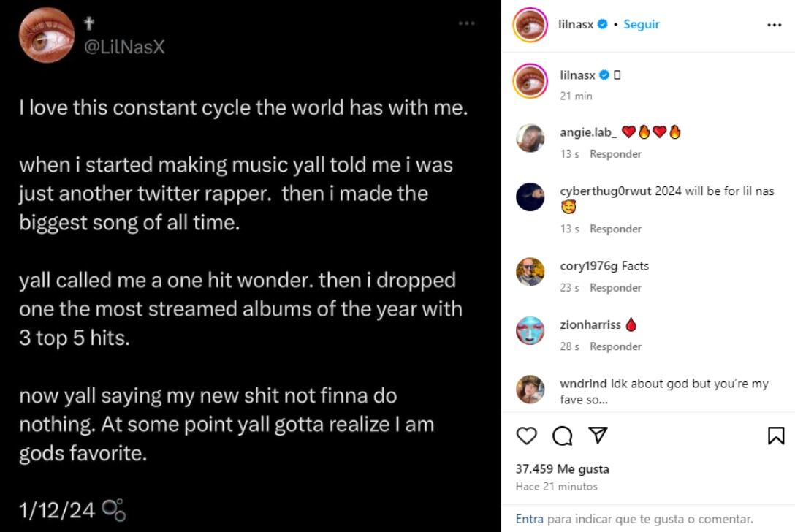795x532 pixels.
Task: Click the blue face avatar of zionharriss
Action: pyautogui.click(x=530, y=331)
